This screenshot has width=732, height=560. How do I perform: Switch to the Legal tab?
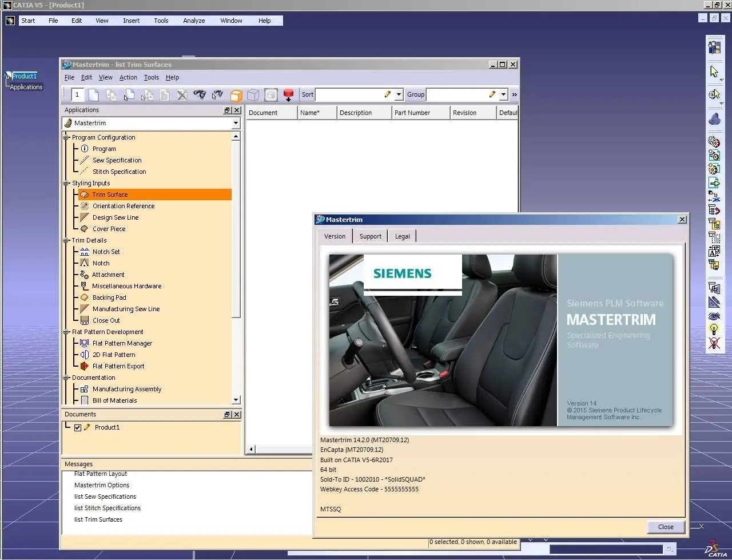click(x=402, y=236)
